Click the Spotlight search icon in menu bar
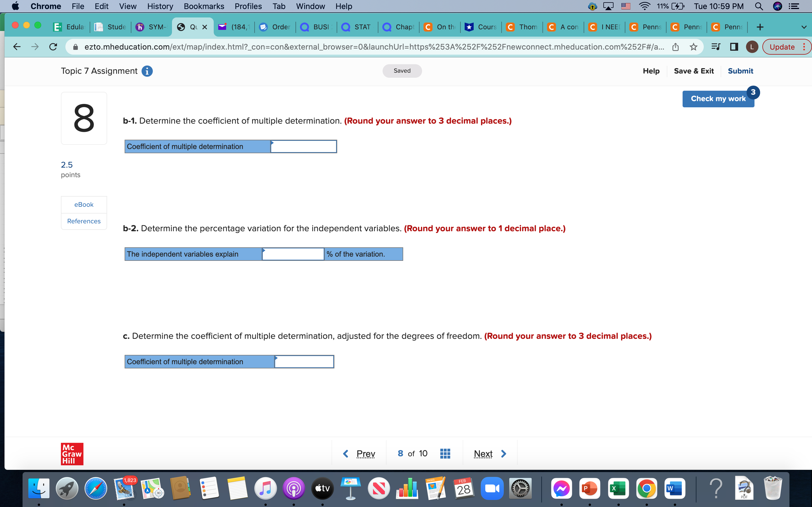Viewport: 812px width, 507px height. click(x=759, y=6)
